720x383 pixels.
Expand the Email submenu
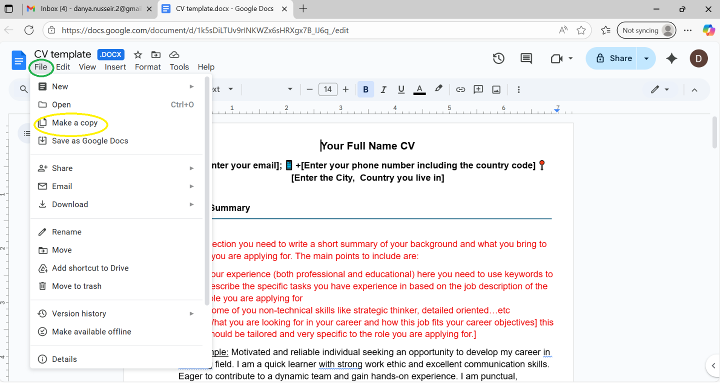click(x=117, y=186)
